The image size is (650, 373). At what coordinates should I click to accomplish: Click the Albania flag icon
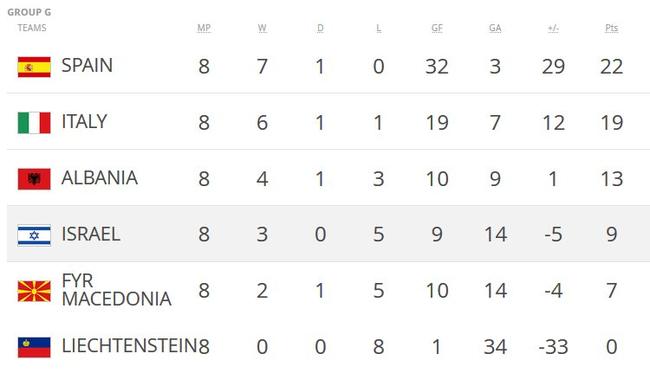pyautogui.click(x=34, y=179)
